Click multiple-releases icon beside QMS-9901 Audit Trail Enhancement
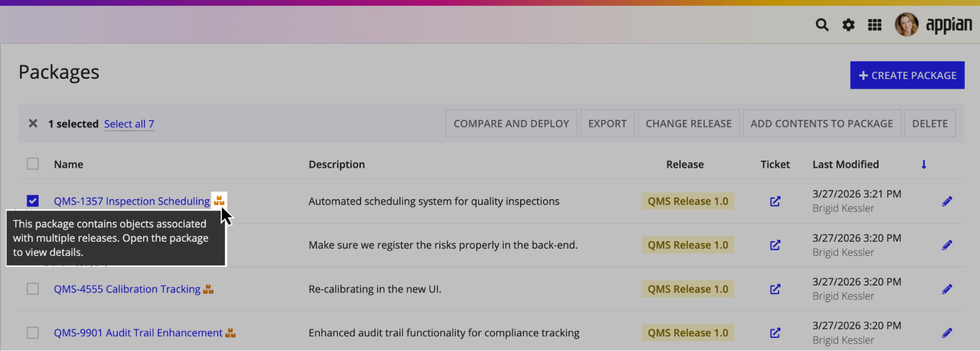The height and width of the screenshot is (351, 980). [230, 333]
